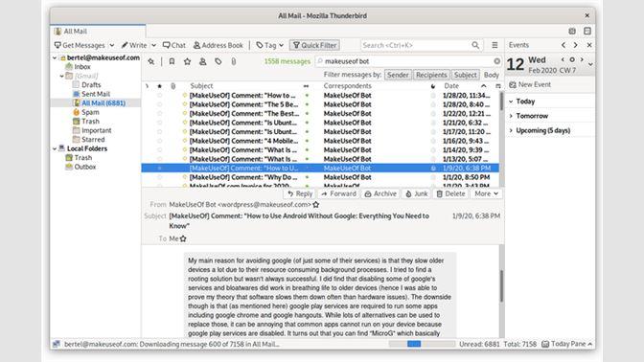Clear the 'makeuseof bot' filter text
The image size is (644, 362).
point(497,61)
